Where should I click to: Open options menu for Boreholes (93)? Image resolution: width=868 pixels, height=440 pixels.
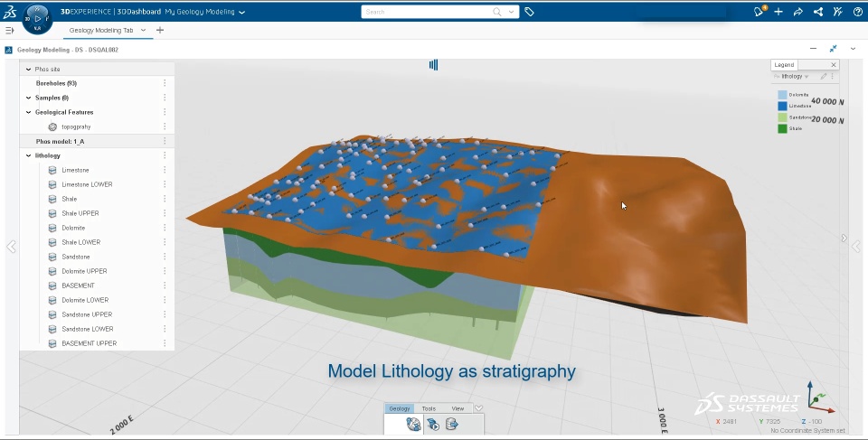[x=165, y=83]
